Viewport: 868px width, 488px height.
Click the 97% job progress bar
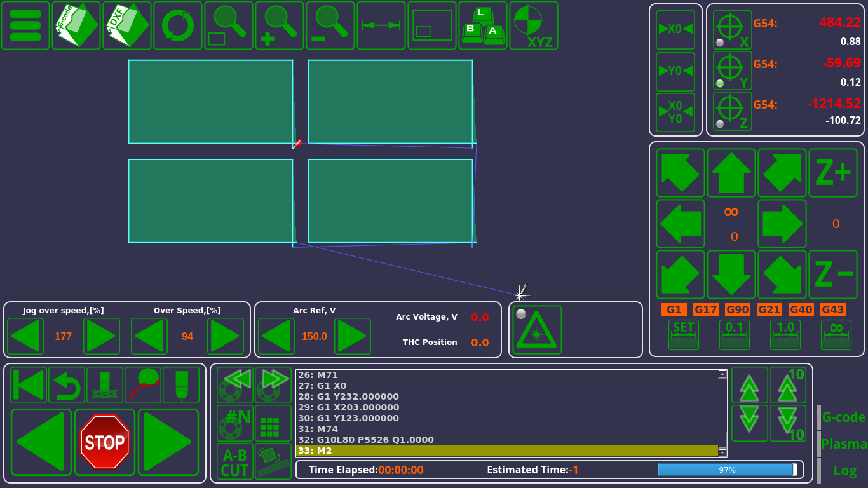click(726, 470)
